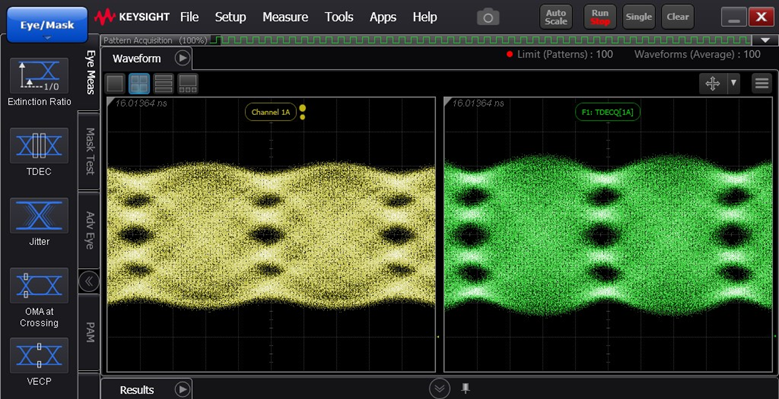The height and width of the screenshot is (399, 779).
Task: Collapse the side panel with the chevron button
Action: tap(89, 282)
